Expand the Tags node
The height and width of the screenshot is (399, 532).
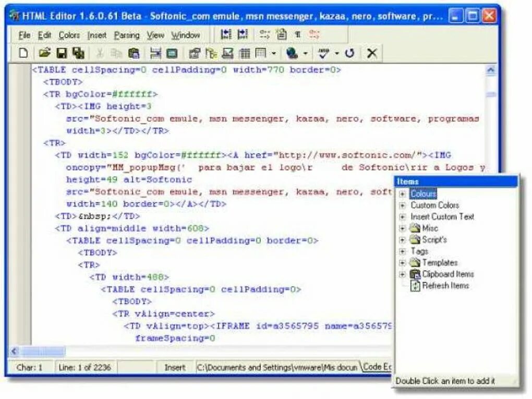click(x=403, y=251)
